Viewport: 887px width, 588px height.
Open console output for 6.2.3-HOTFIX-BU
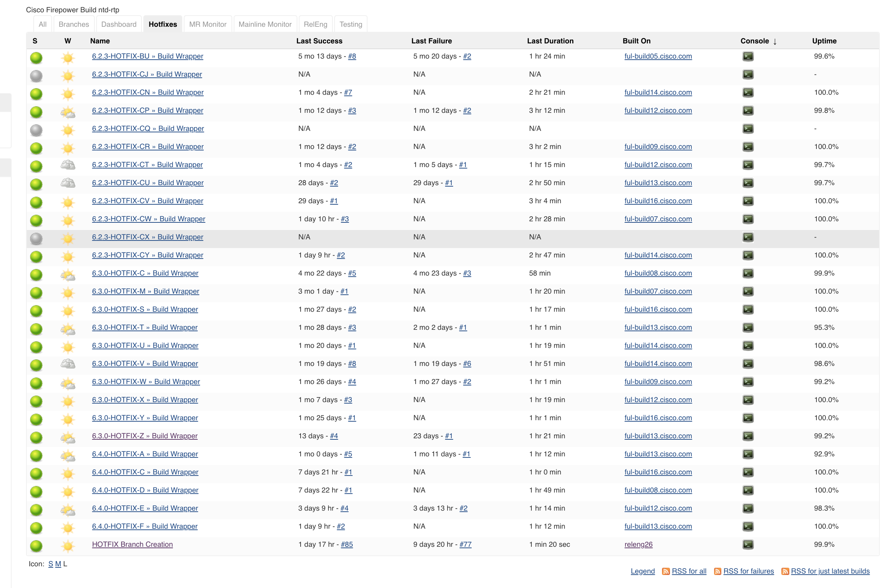click(748, 56)
